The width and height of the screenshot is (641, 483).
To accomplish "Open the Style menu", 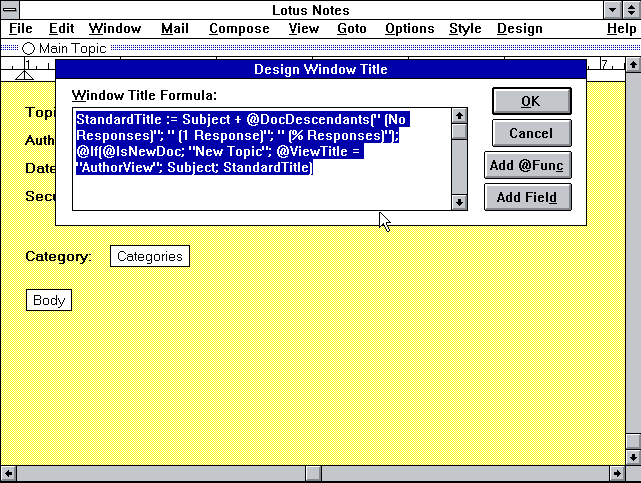I will 465,29.
